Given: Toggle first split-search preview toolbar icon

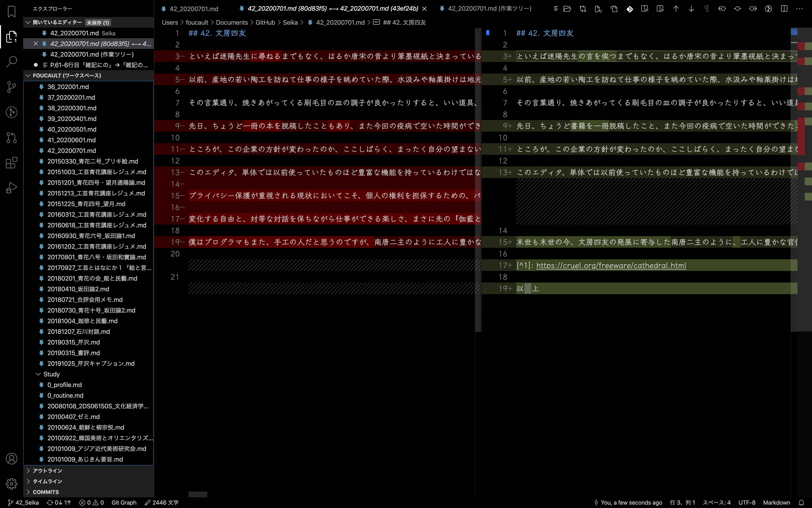Looking at the screenshot, I should click(x=645, y=9).
